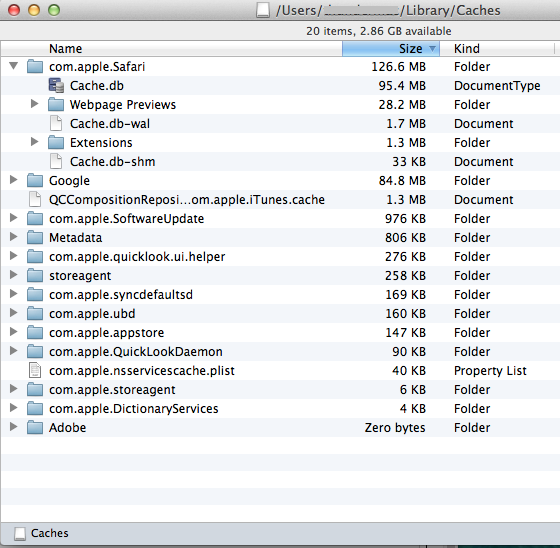The height and width of the screenshot is (548, 560).
Task: Click the Cache.db database file icon
Action: pos(56,86)
